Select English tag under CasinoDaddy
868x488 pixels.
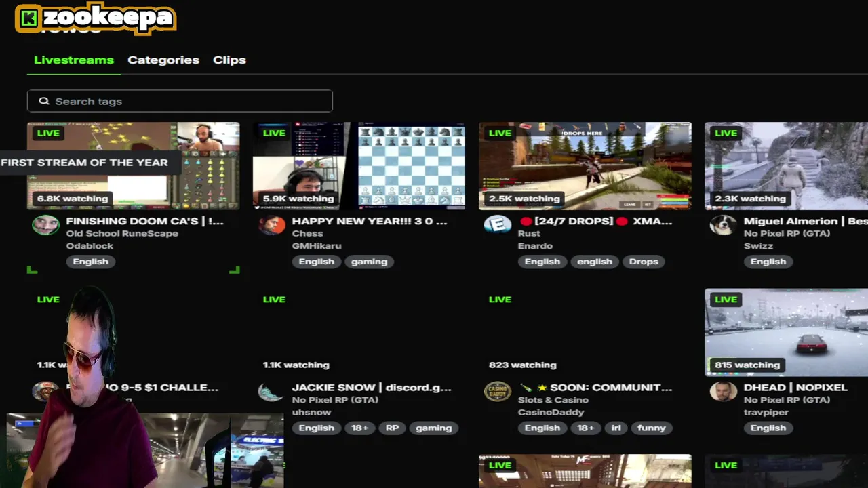coord(542,428)
